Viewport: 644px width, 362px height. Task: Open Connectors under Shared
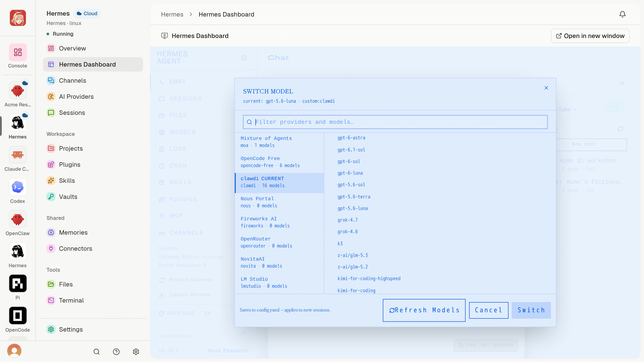(x=93, y=248)
